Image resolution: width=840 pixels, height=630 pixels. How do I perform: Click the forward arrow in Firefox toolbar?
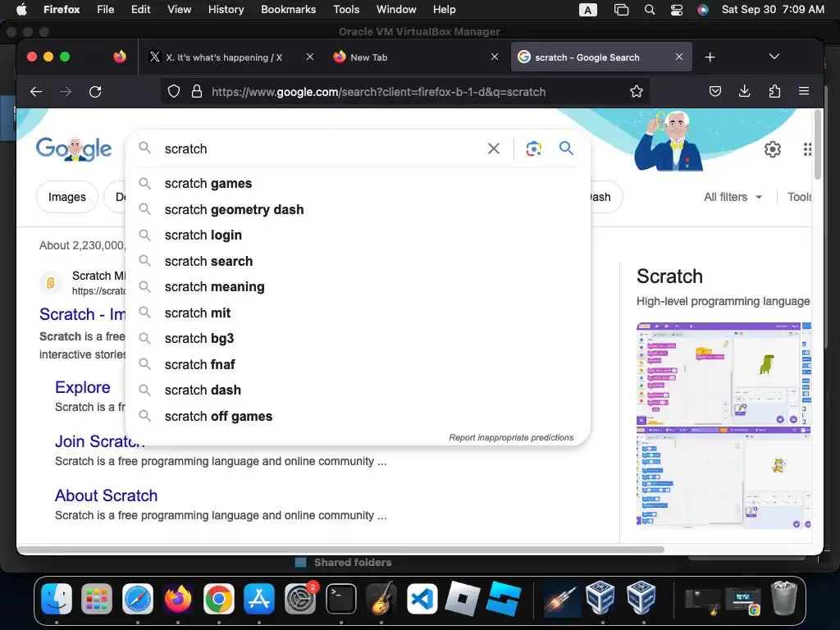point(66,92)
